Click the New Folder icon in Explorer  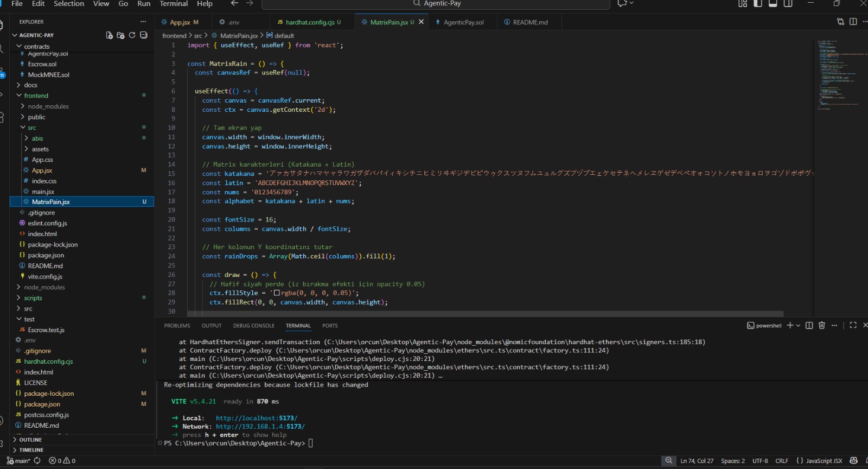click(x=120, y=35)
